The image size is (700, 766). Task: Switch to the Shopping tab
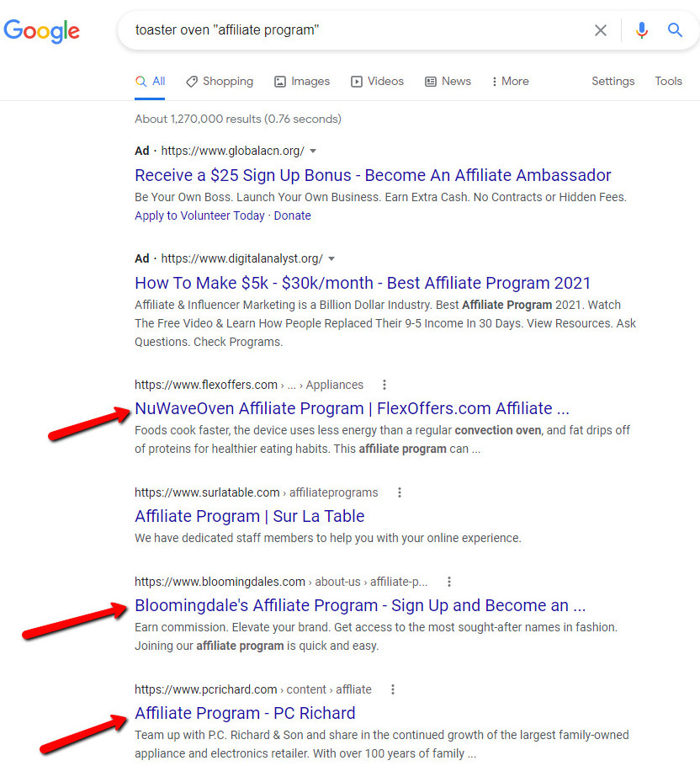[x=220, y=81]
